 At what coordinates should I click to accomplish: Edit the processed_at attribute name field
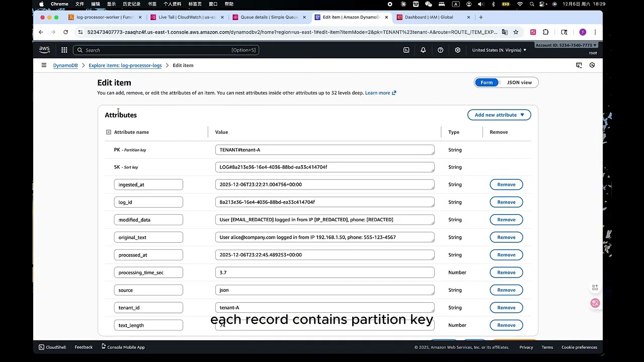pos(148,255)
